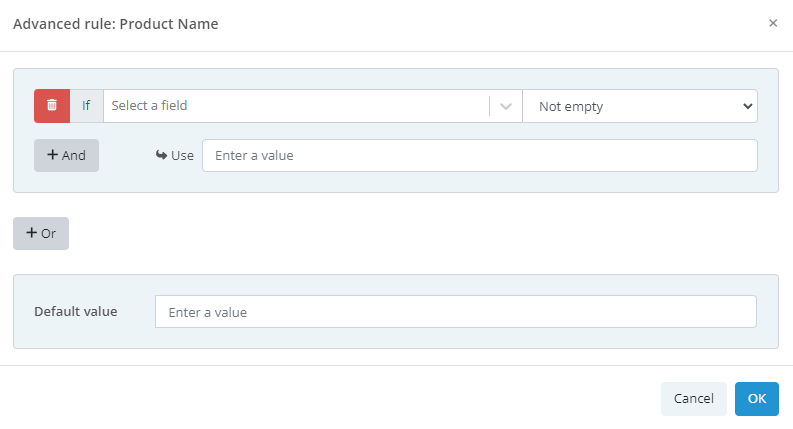Expand the Select a field chevron

click(506, 106)
